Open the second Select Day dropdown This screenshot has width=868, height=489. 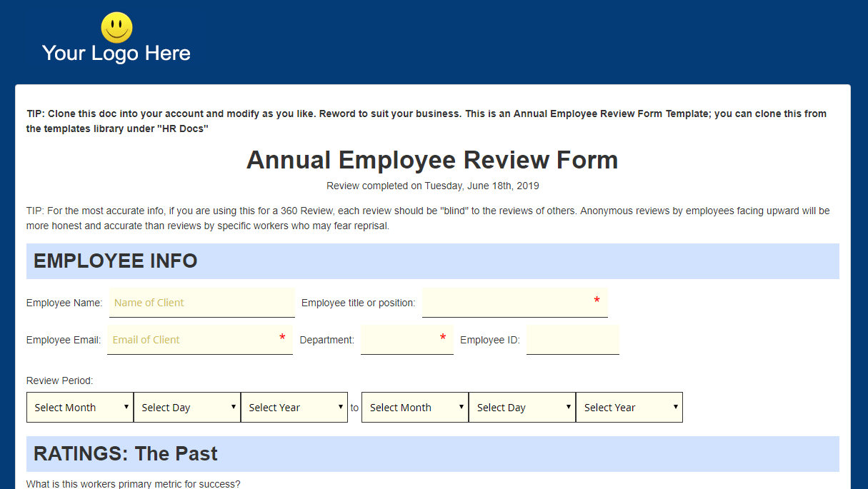tap(522, 407)
